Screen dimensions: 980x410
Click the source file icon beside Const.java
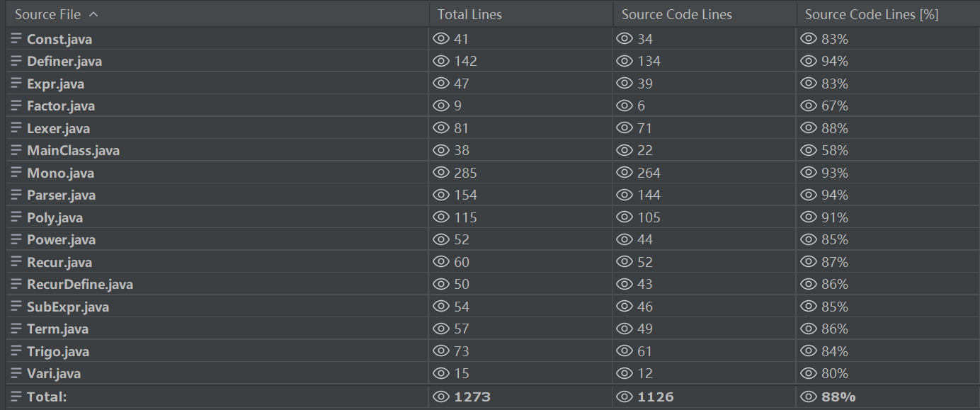pyautogui.click(x=15, y=39)
